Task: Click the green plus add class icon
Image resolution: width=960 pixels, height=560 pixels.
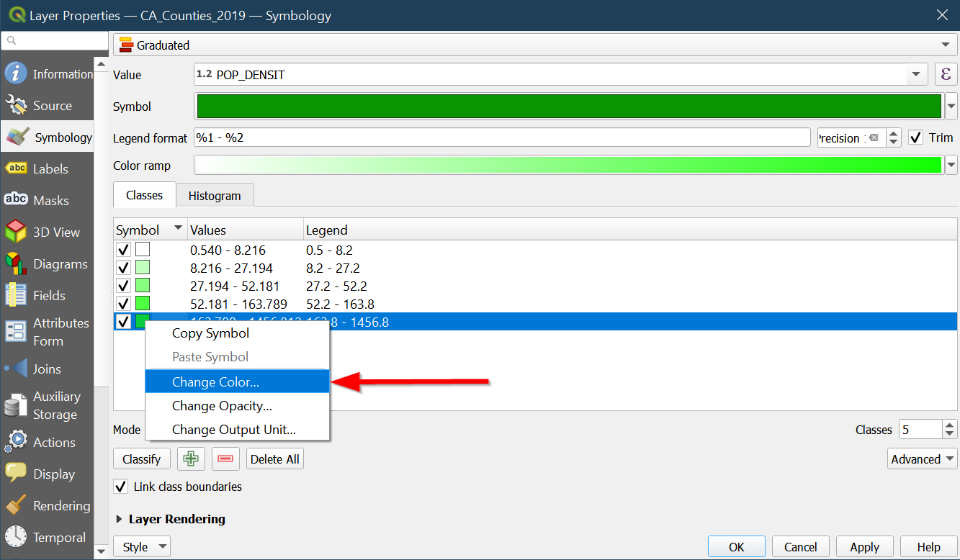Action: pos(191,459)
